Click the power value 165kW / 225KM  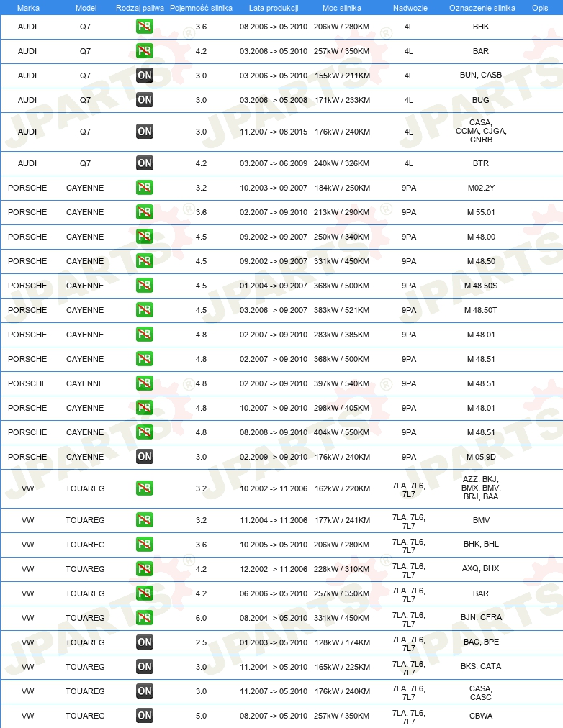pos(342,667)
